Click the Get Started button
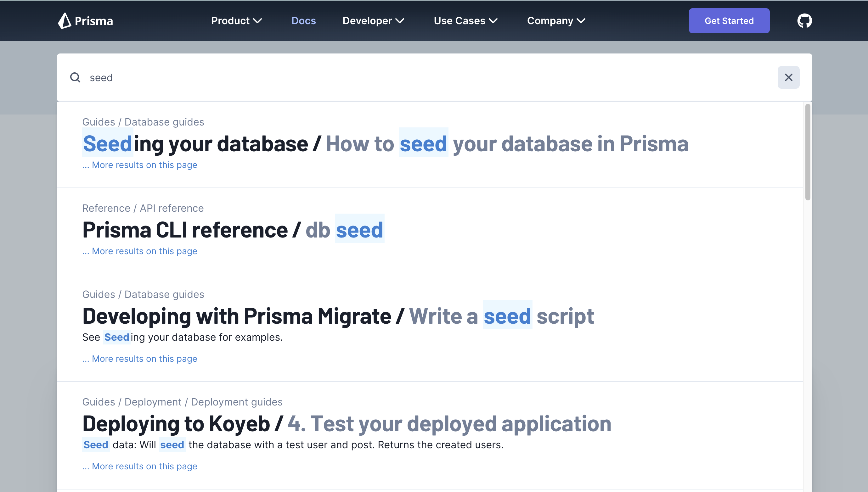The width and height of the screenshot is (868, 492). pyautogui.click(x=729, y=21)
